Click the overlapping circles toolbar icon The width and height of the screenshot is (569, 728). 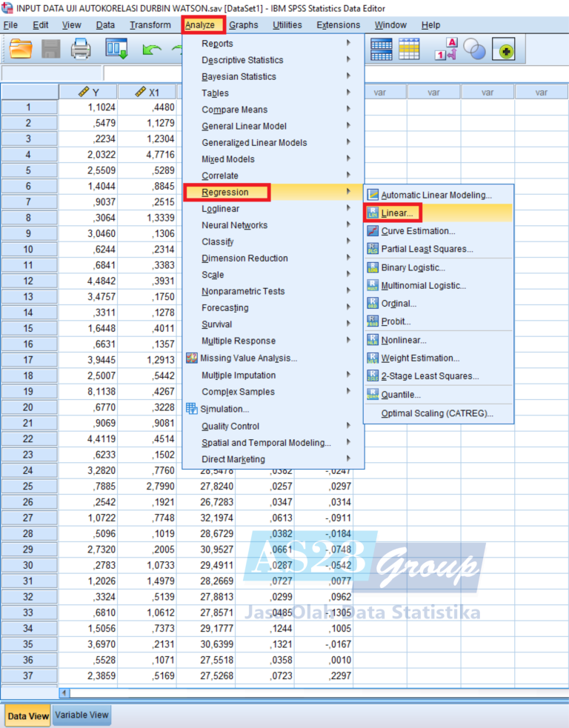click(473, 49)
